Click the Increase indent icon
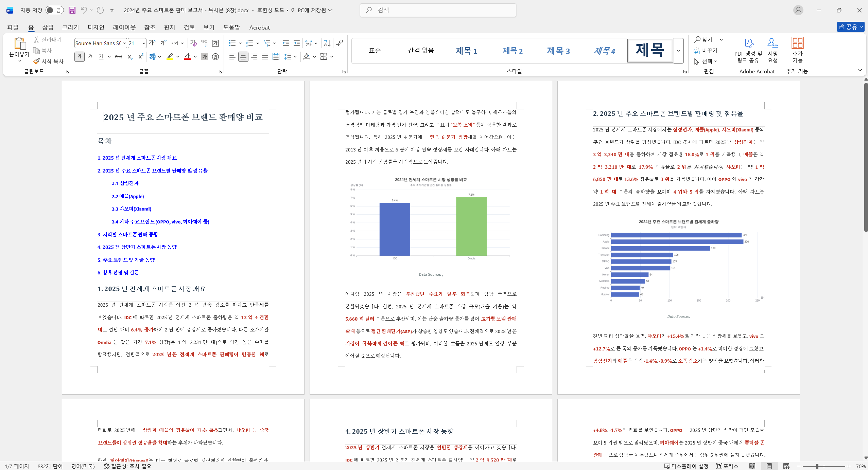 (x=297, y=43)
